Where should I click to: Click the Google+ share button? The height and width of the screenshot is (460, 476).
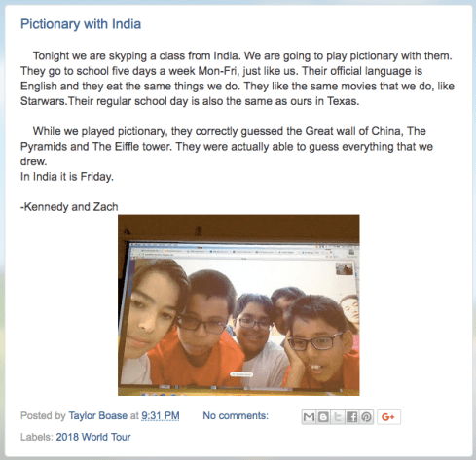388,417
